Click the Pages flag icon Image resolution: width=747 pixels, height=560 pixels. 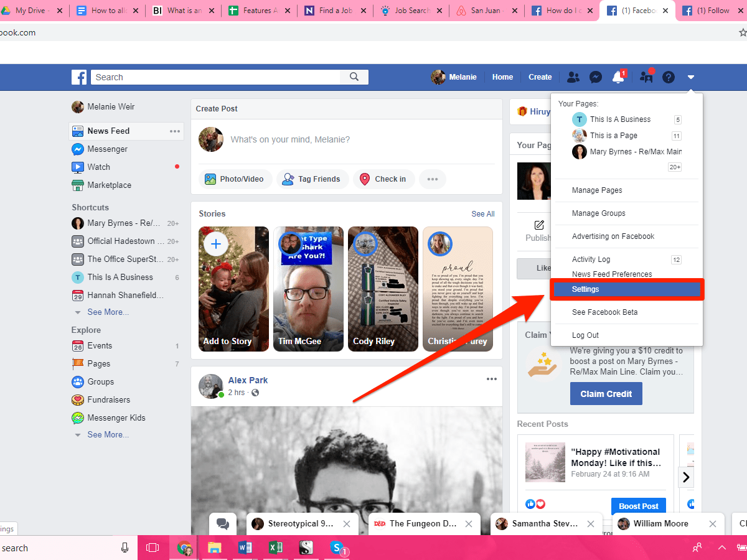click(78, 364)
